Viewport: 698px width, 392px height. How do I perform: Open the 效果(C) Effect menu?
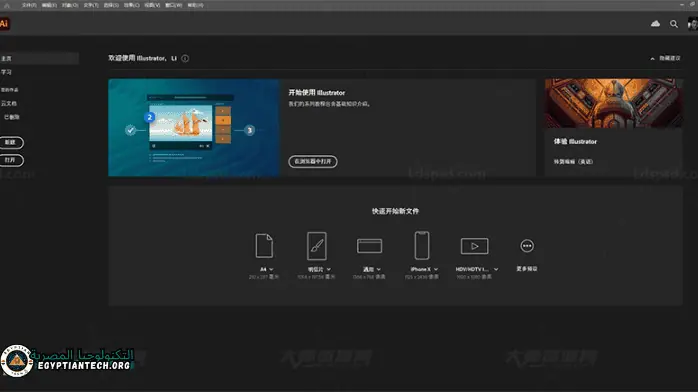(132, 5)
